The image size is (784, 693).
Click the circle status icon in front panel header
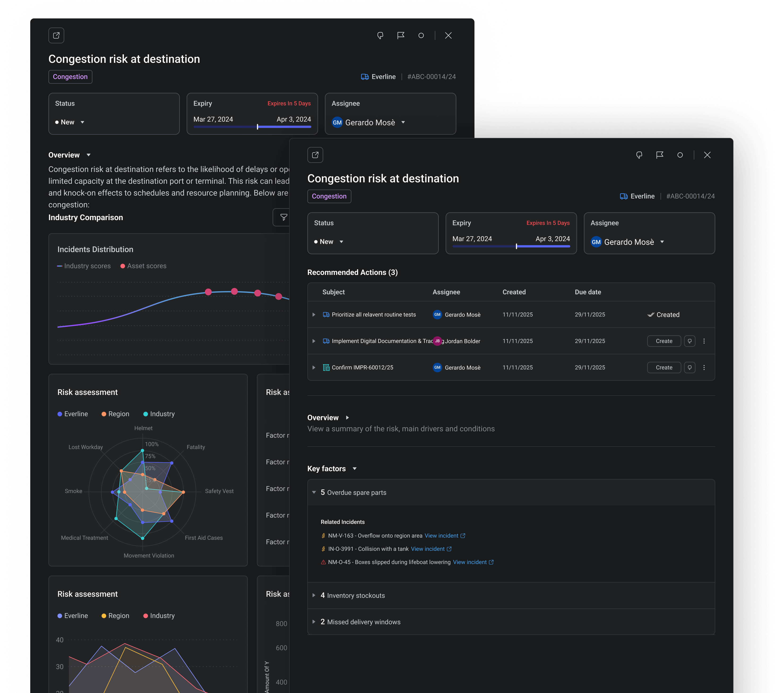coord(680,155)
